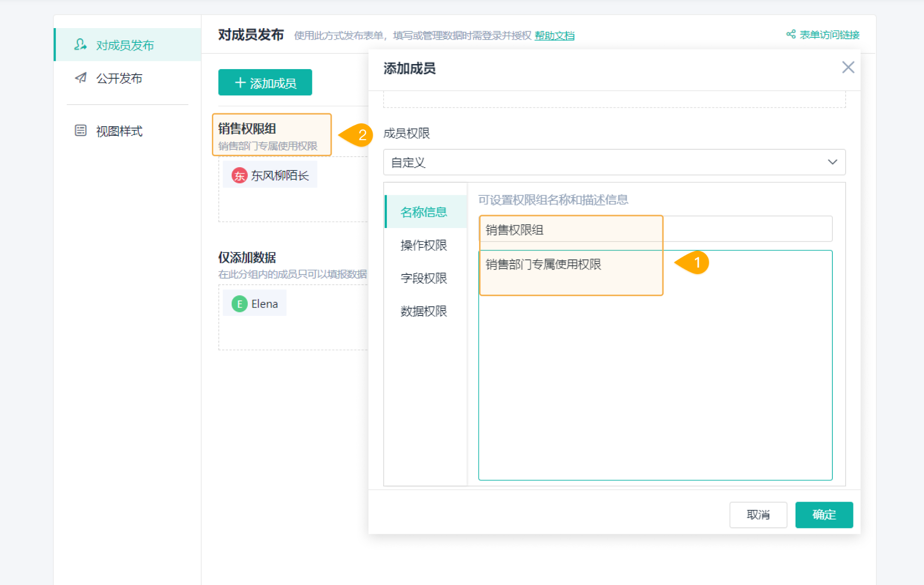Switch to the 操作权限 tab

click(x=426, y=245)
